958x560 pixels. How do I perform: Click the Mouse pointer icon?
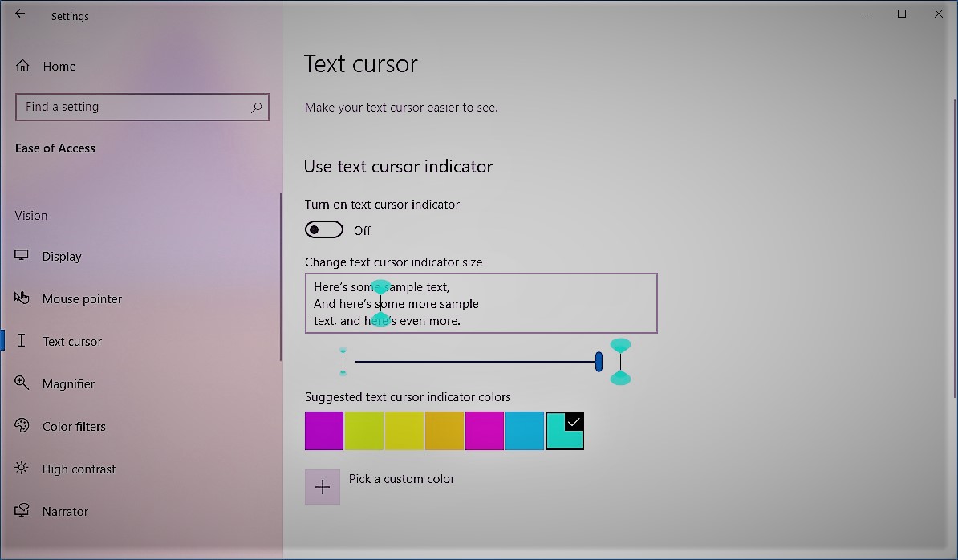click(x=22, y=298)
